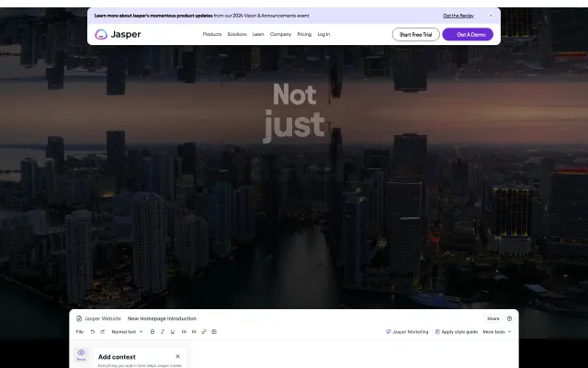Toggle bold formatting

[x=153, y=332]
